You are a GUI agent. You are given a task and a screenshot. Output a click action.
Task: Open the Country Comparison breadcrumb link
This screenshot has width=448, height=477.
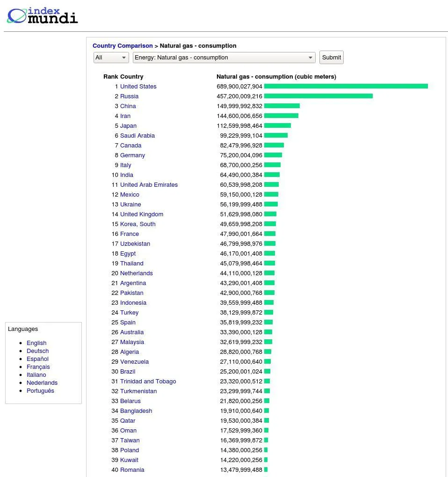(123, 45)
